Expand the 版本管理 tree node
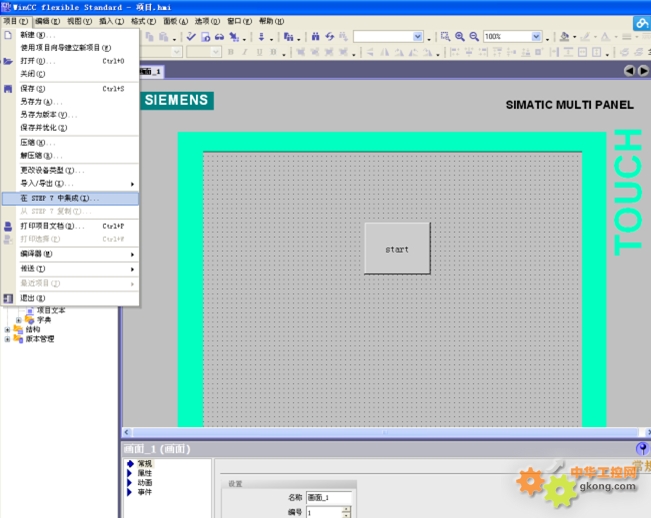 (x=7, y=339)
